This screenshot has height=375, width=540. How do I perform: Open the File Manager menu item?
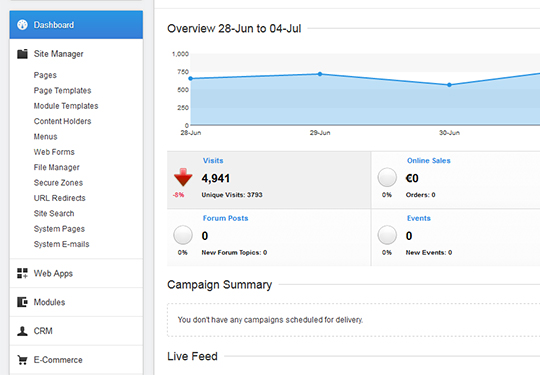[56, 167]
